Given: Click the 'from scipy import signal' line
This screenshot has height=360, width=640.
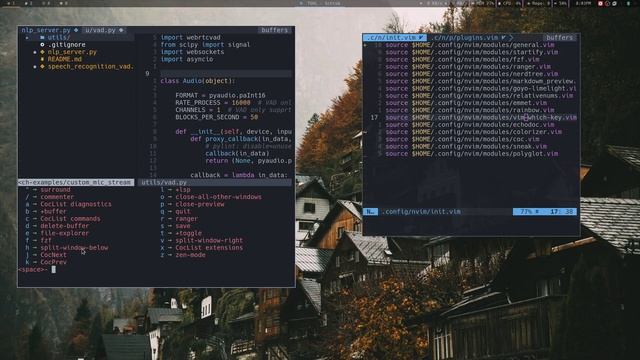Looking at the screenshot, I should click(x=205, y=45).
